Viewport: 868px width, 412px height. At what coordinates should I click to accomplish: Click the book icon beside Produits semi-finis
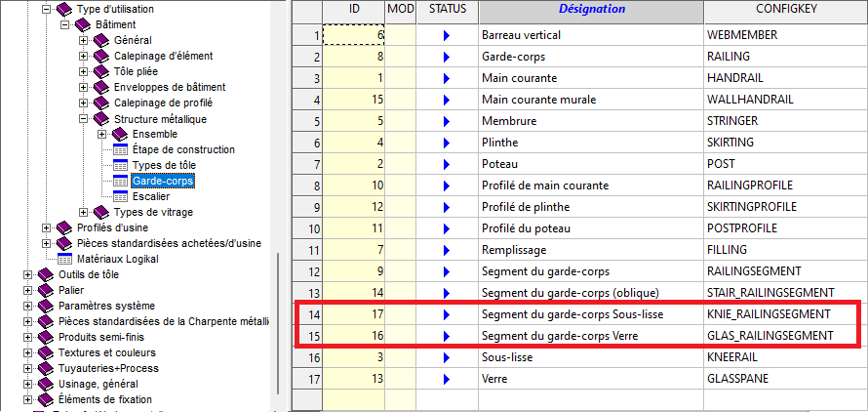46,337
